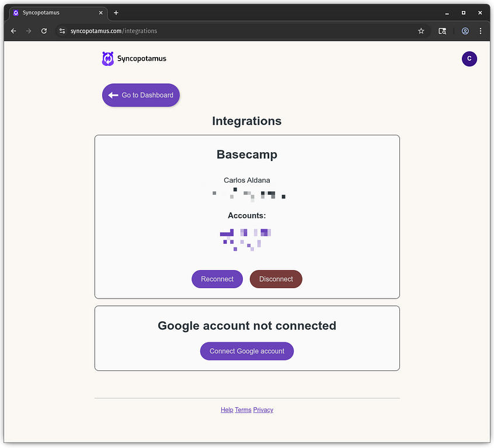Screen dimensions: 494x448
Task: Open the Privacy link in footer
Action: 263,409
